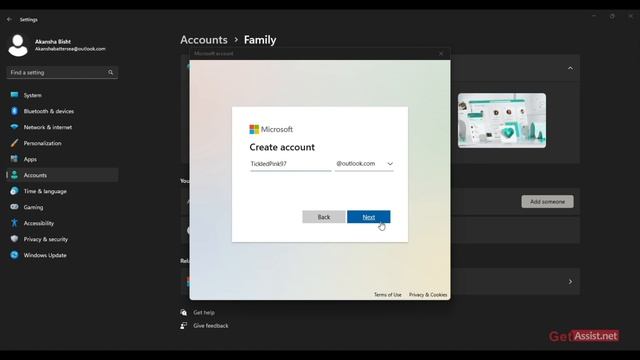The width and height of the screenshot is (640, 360).
Task: Click the Gaming controller icon
Action: click(14, 207)
